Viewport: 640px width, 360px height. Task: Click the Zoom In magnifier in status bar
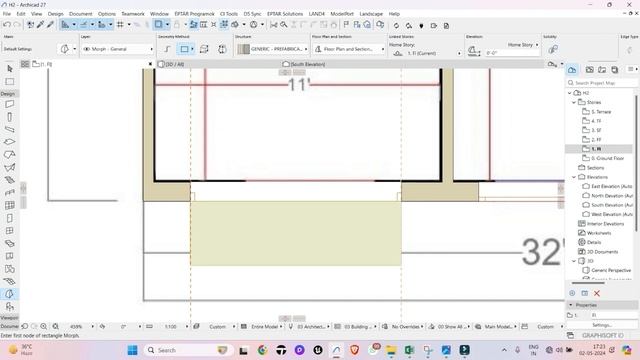coord(44,327)
